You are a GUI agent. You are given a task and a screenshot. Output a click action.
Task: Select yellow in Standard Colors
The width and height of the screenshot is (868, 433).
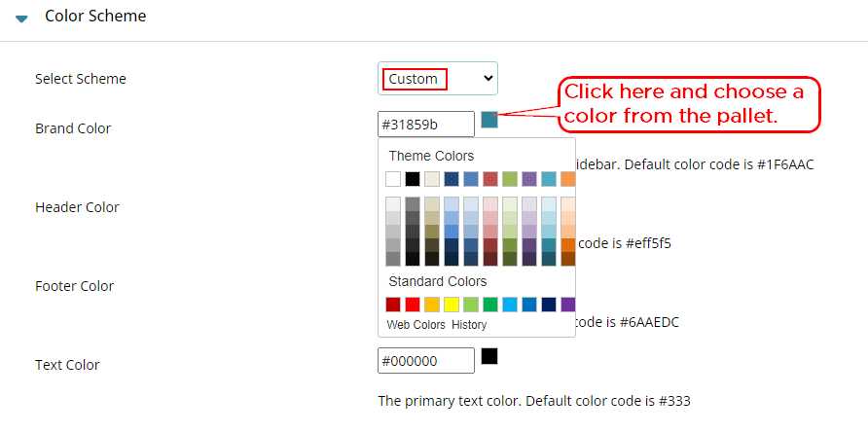point(452,305)
